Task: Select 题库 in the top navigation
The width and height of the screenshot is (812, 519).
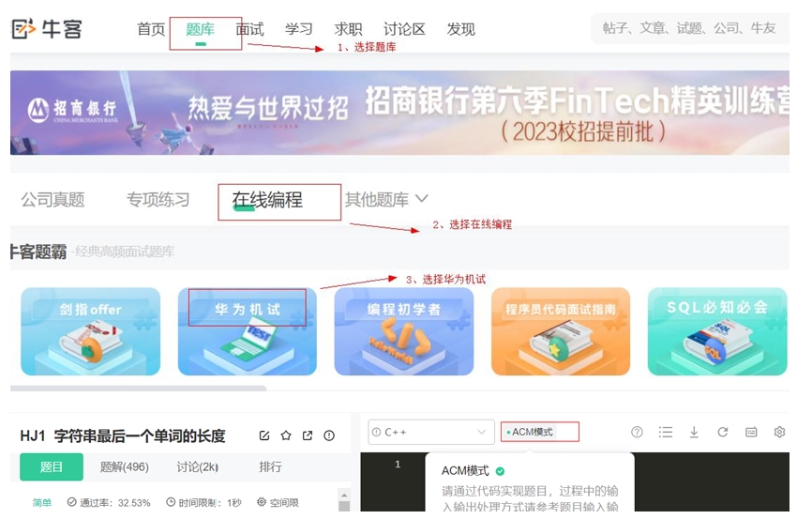Action: tap(201, 29)
